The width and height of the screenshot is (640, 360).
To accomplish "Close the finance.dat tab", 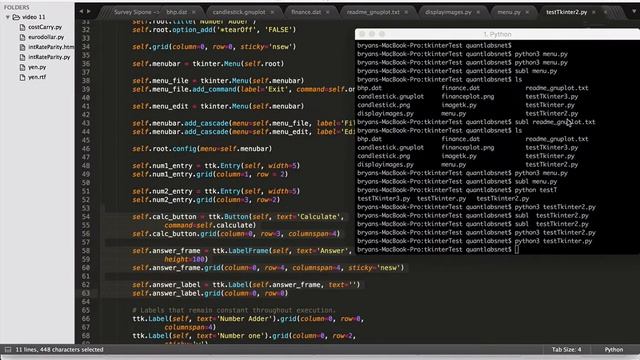I will tap(327, 12).
